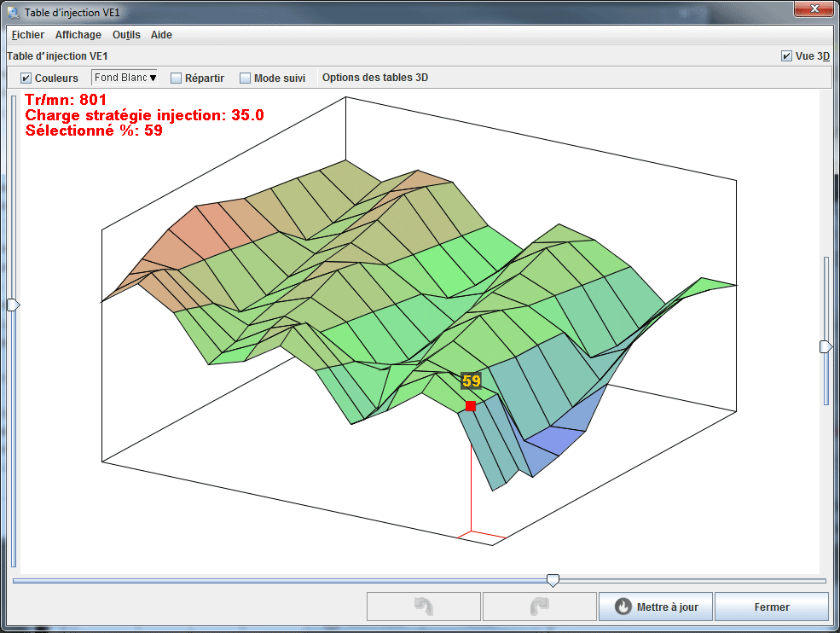
Task: Open the Fond Blanc background dropdown
Action: click(125, 78)
